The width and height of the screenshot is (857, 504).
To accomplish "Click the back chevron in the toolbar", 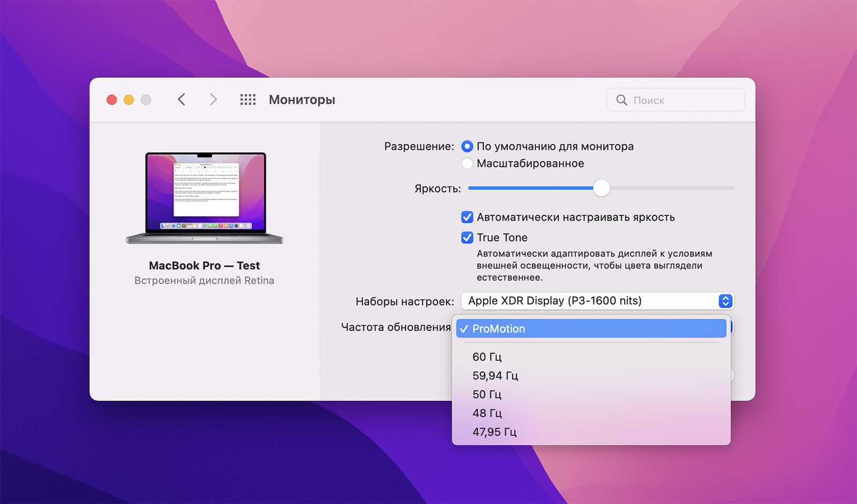I will click(182, 100).
